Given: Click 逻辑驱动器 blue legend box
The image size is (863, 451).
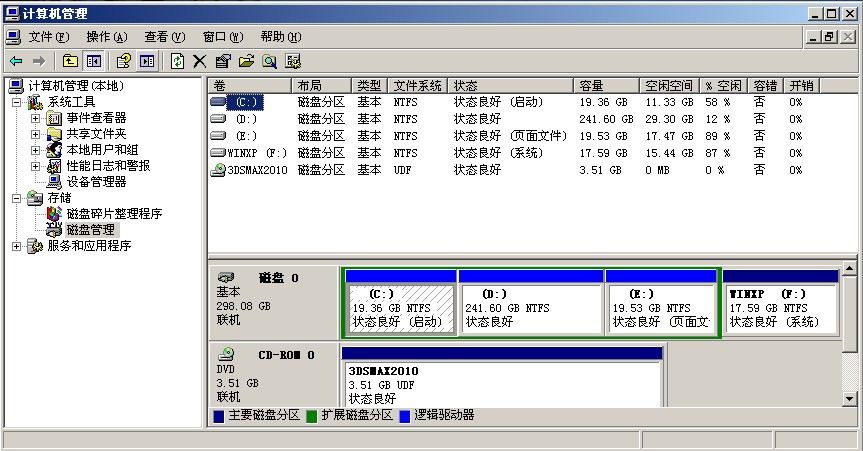Looking at the screenshot, I should tap(405, 416).
